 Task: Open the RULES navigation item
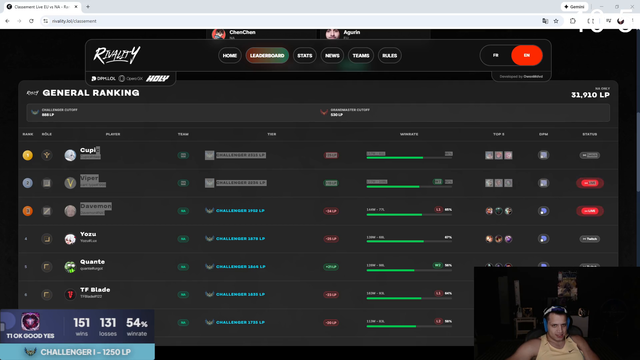(x=390, y=56)
